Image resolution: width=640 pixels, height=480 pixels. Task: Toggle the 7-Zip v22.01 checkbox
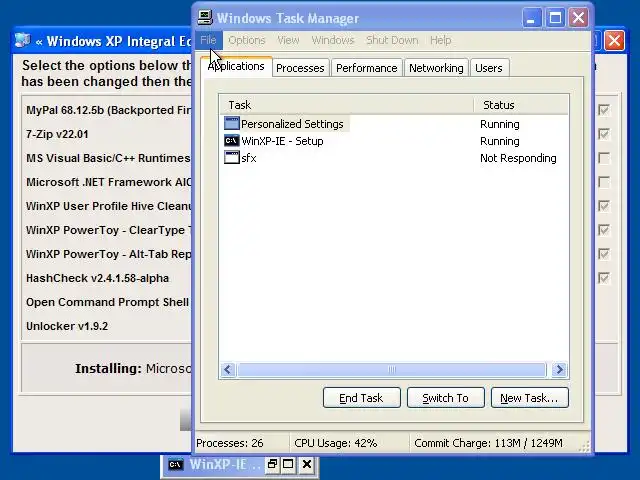pos(604,134)
